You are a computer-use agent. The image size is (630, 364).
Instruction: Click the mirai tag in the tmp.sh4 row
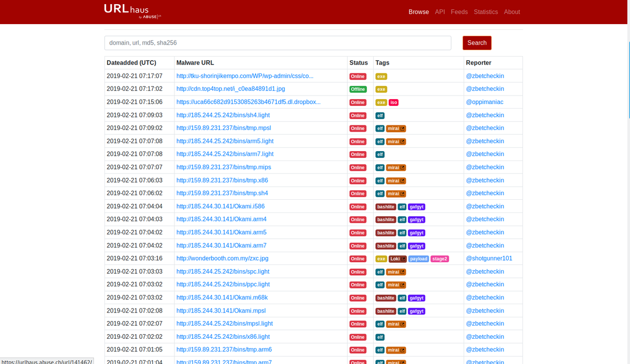point(396,194)
